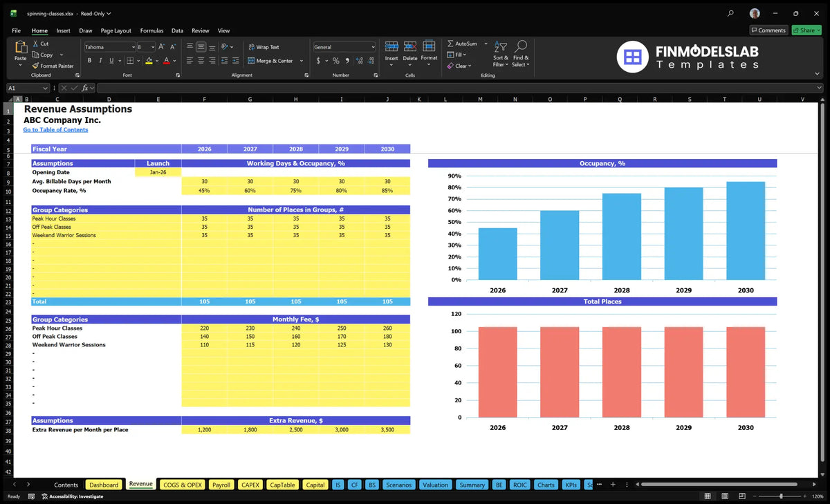Toggle Italic formatting
830x504 pixels.
[x=100, y=61]
